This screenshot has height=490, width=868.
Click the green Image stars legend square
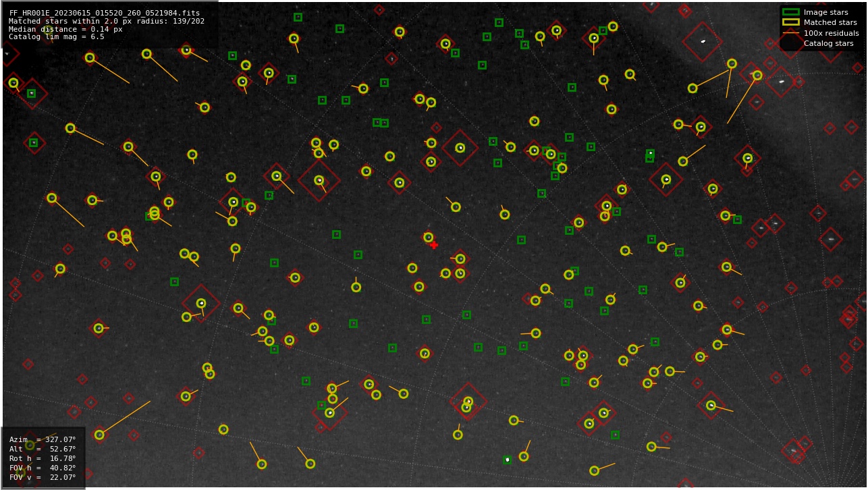790,12
